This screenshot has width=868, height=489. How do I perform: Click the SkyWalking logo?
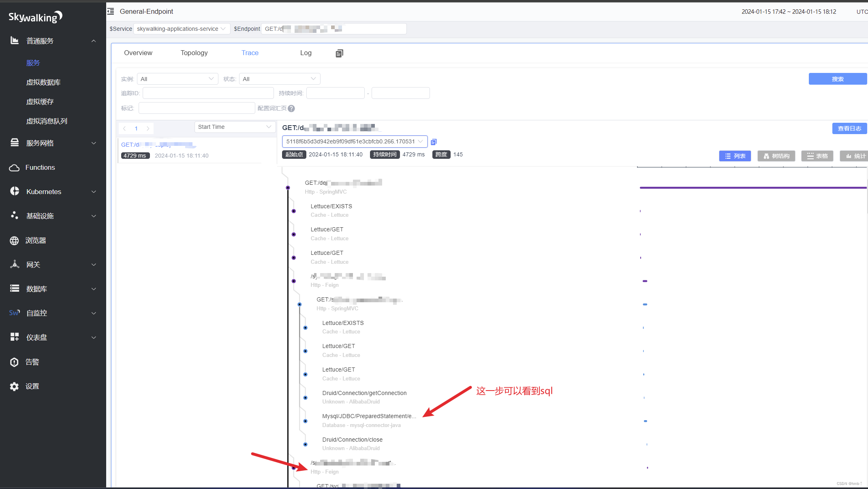pos(35,17)
